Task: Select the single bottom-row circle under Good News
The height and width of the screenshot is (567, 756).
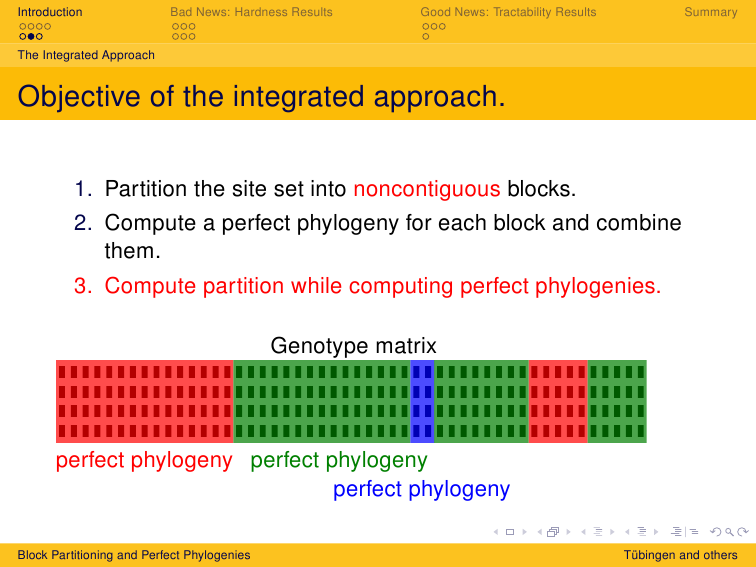Action: (x=426, y=36)
